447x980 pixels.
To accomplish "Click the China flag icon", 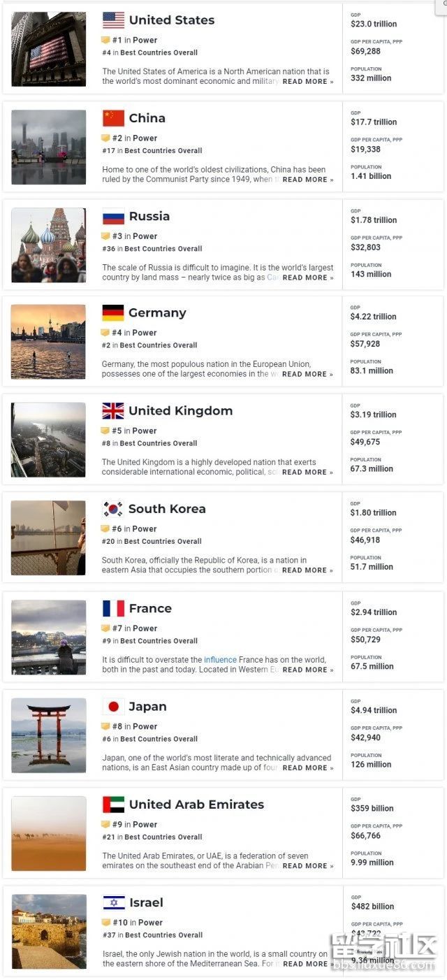I will [x=113, y=118].
